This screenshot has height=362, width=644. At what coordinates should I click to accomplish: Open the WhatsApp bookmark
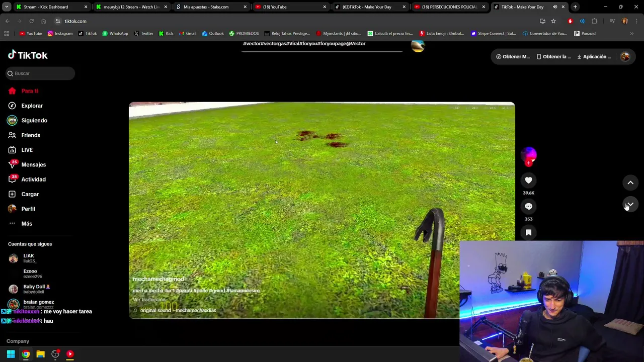pos(115,34)
